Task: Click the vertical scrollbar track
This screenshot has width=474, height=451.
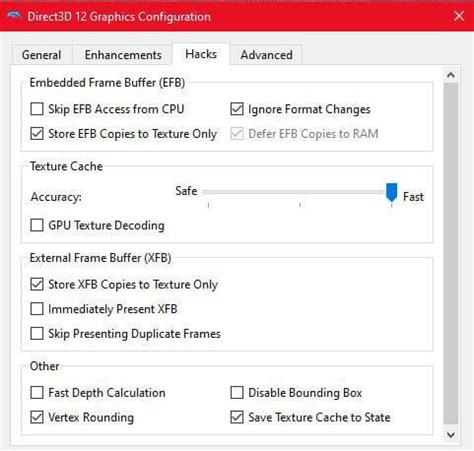Action: click(451, 254)
